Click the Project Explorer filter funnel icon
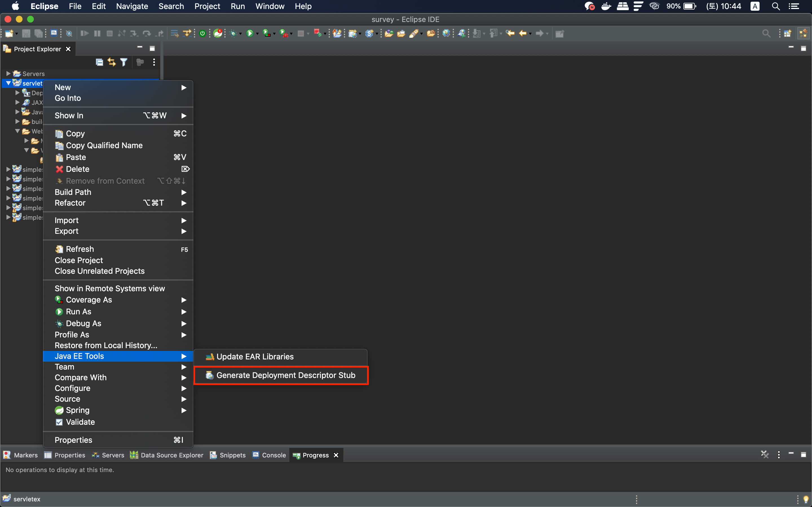This screenshot has height=507, width=812. pos(124,62)
